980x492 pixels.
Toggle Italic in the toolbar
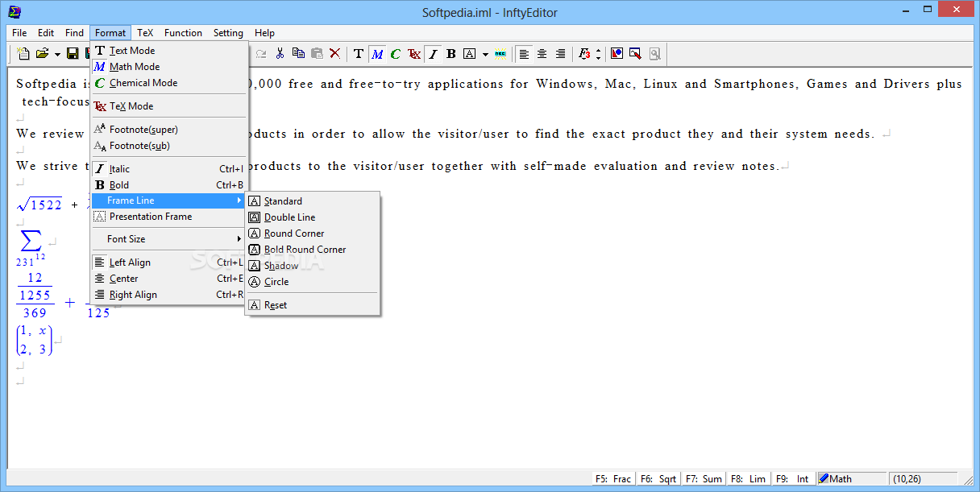pyautogui.click(x=433, y=54)
